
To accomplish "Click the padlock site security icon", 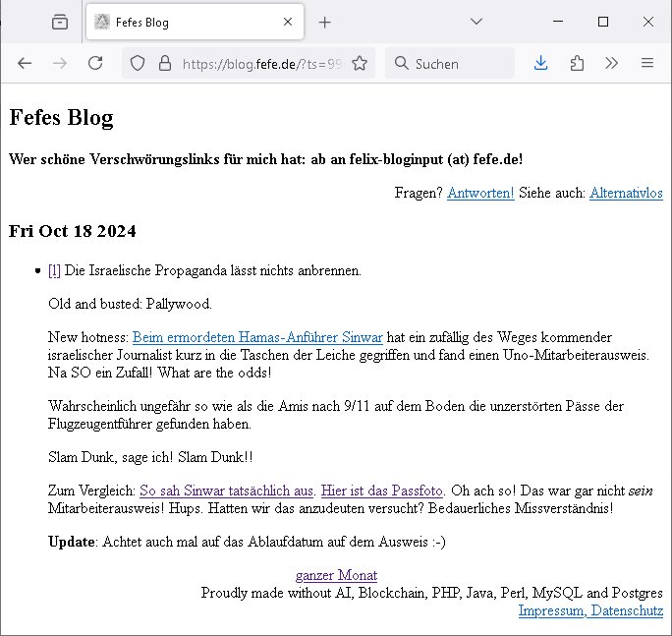I will 164,63.
